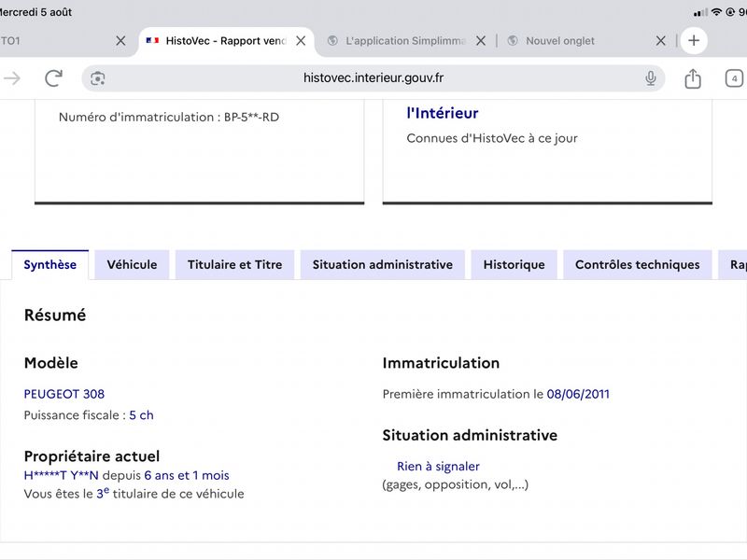Screen dimensions: 747x560
Task: Close the L'application Simplimmat tab
Action: point(481,41)
